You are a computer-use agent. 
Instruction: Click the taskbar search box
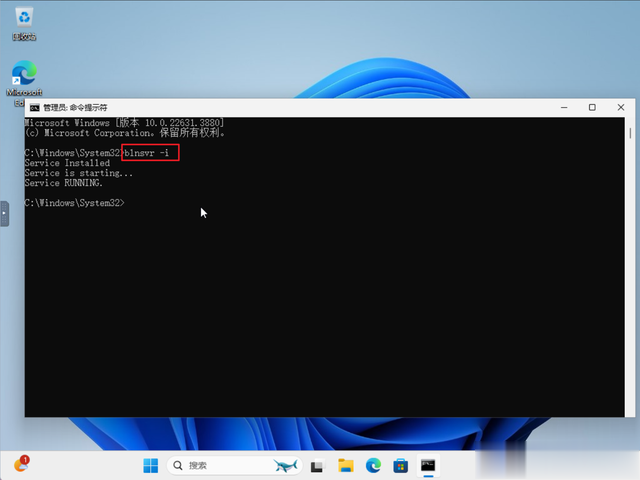pos(235,465)
